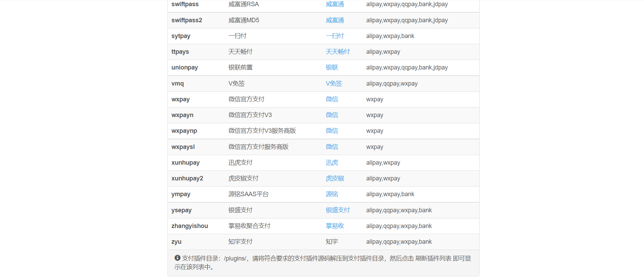The height and width of the screenshot is (279, 644).
Task: Click alipay,wxpay,bank in the ympay row
Action: pyautogui.click(x=390, y=194)
